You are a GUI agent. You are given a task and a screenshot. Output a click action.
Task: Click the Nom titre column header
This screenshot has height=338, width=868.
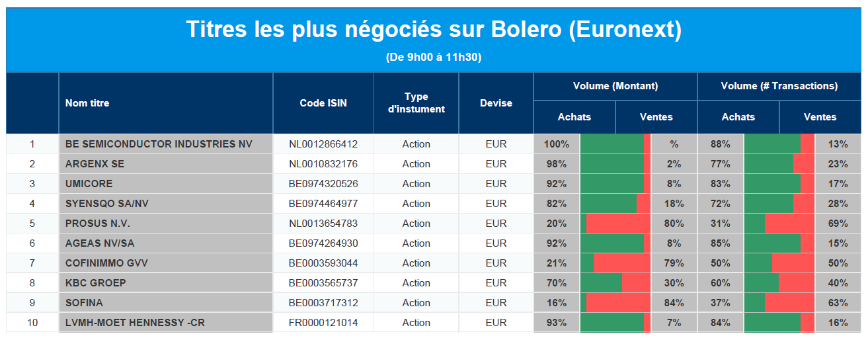click(x=87, y=103)
